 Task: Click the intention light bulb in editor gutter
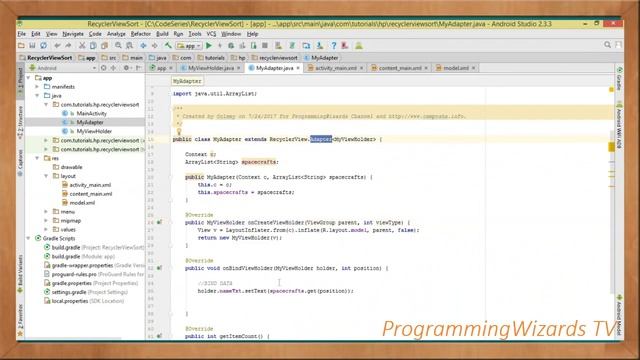point(179,131)
